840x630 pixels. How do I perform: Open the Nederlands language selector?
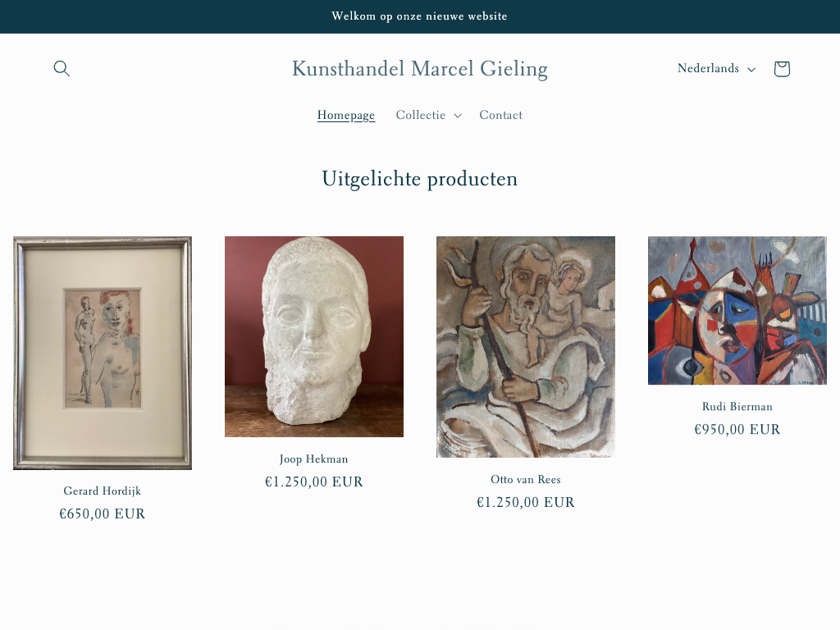717,69
